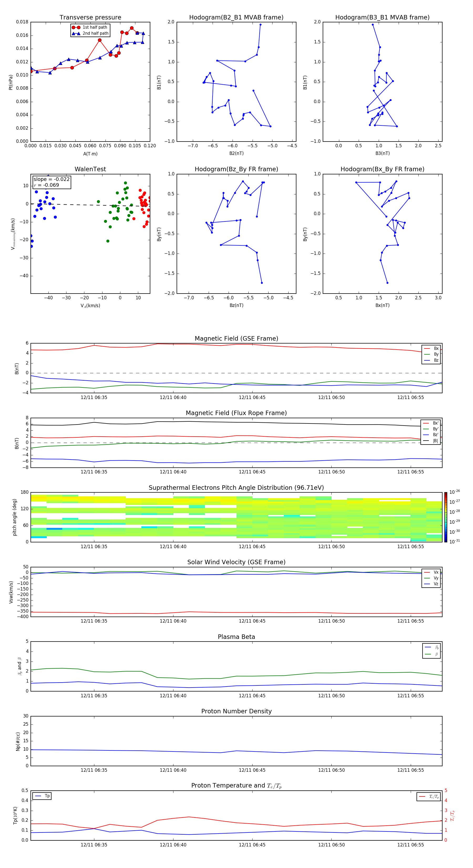Click the 'Pt(nPa)' y-axis label

pos(11,82)
